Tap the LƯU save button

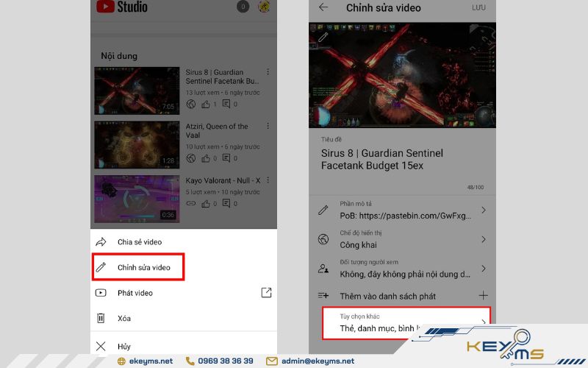coord(479,7)
